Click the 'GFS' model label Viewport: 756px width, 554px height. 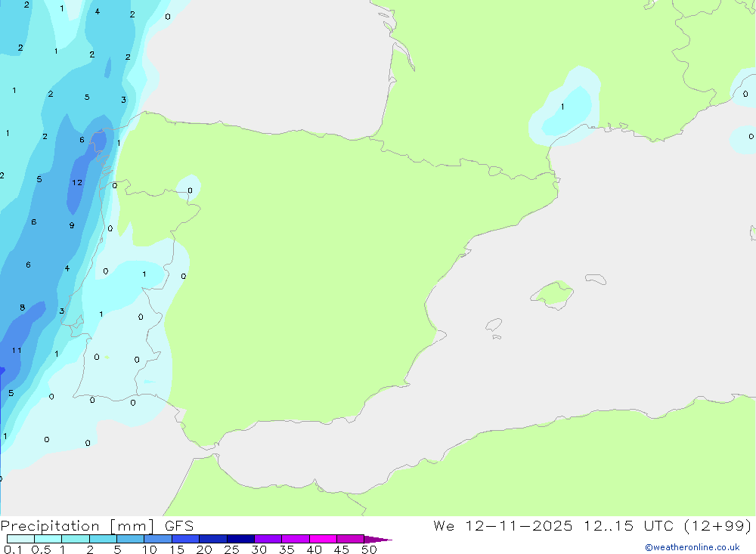coord(179,525)
